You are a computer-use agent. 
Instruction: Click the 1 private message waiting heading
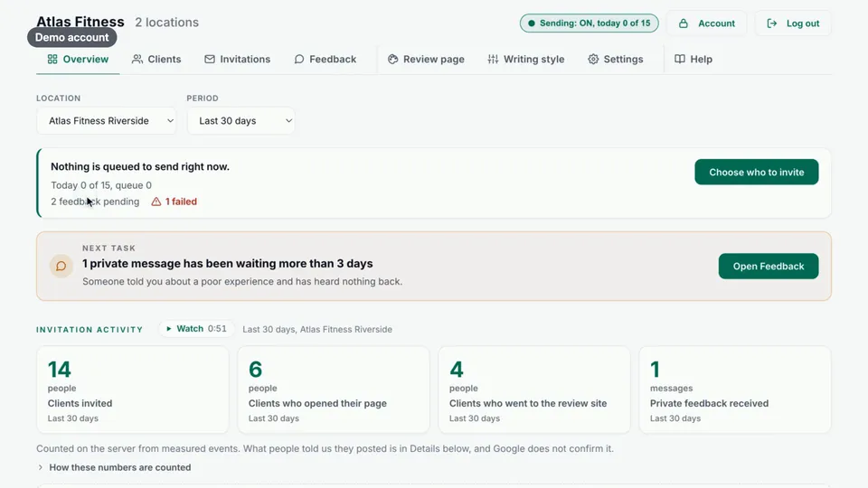228,263
